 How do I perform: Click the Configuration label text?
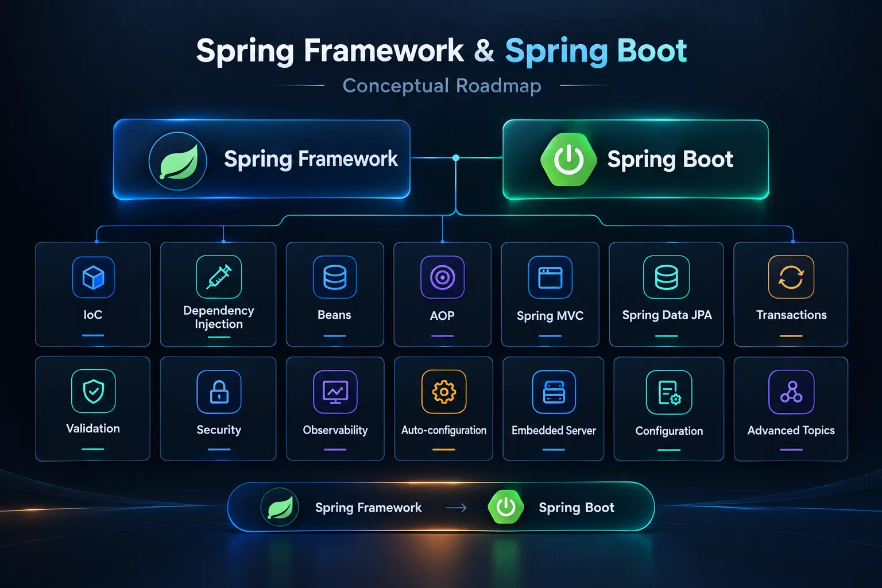pyautogui.click(x=669, y=431)
